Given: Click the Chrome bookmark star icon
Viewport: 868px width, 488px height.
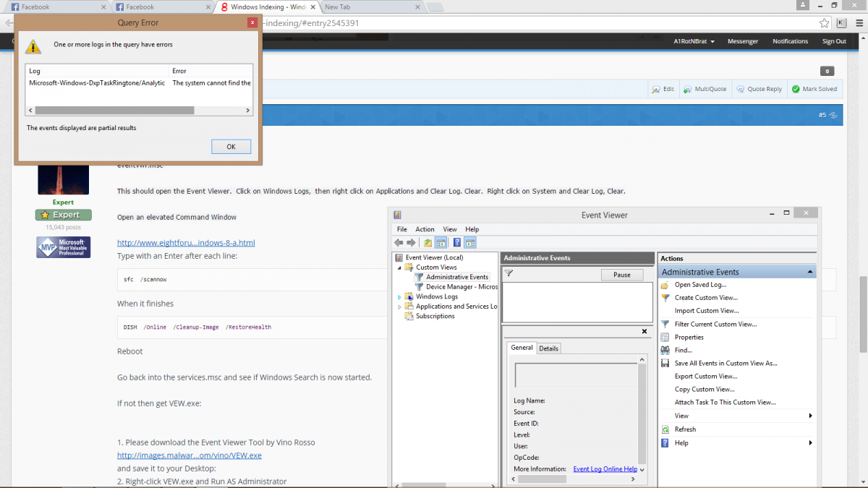Looking at the screenshot, I should [825, 23].
